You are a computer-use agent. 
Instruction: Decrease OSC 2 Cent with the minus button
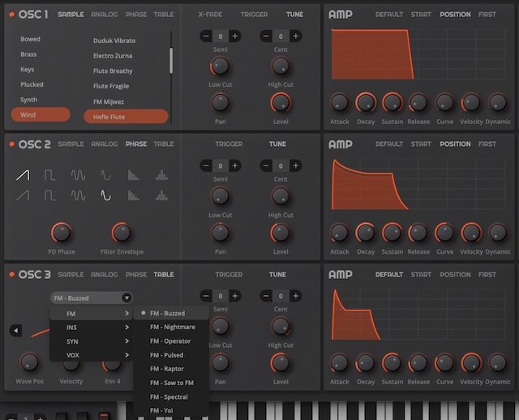266,165
